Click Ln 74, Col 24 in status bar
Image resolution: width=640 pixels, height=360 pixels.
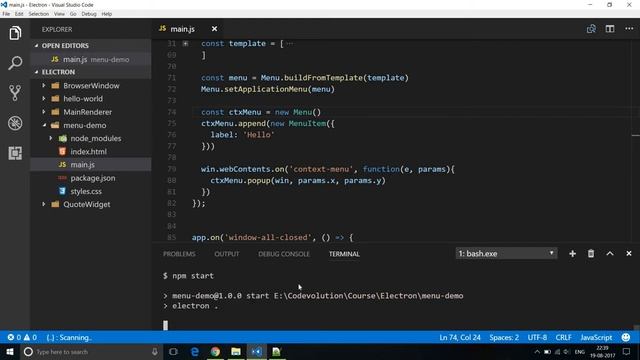[460, 338]
